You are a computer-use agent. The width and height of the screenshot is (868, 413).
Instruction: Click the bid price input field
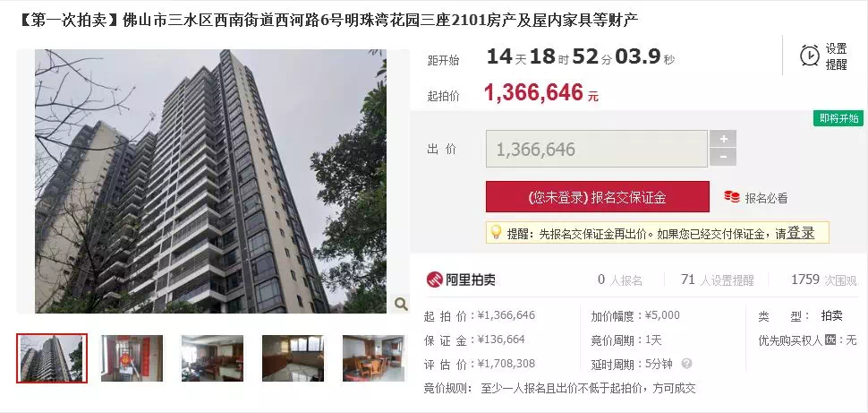point(597,149)
